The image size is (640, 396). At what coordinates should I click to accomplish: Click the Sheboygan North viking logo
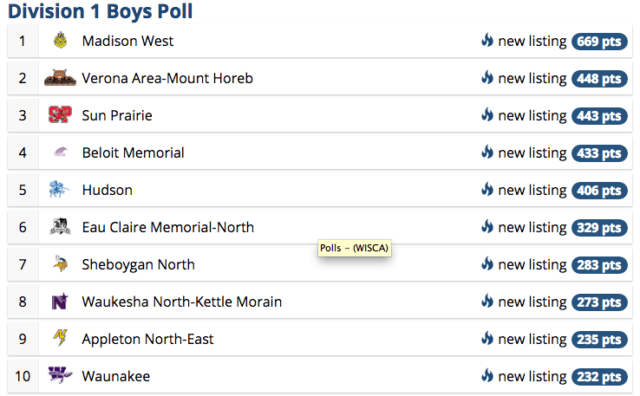(x=60, y=264)
